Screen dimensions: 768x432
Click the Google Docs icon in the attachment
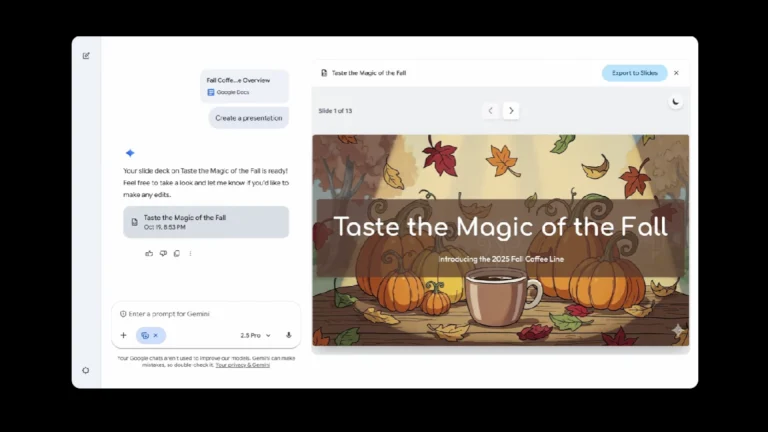point(211,92)
